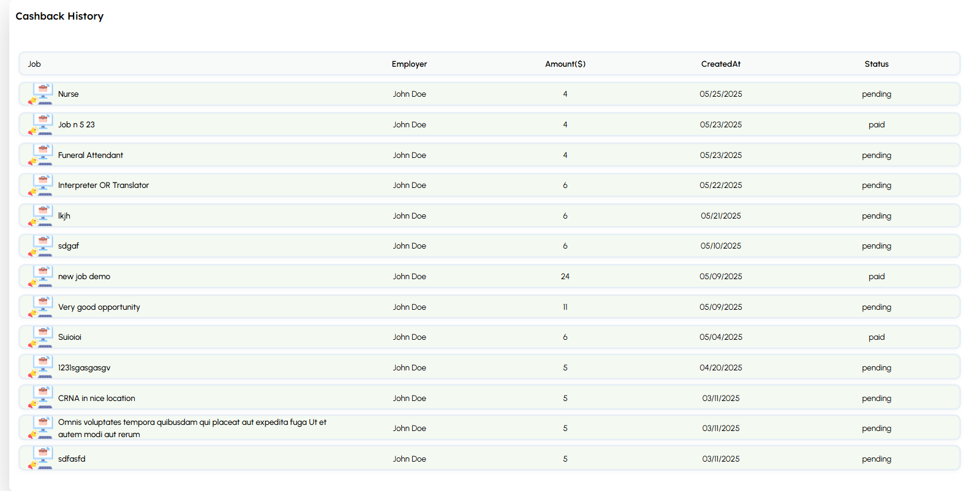
Task: Click the icon for CRNA in nice location
Action: pyautogui.click(x=41, y=399)
